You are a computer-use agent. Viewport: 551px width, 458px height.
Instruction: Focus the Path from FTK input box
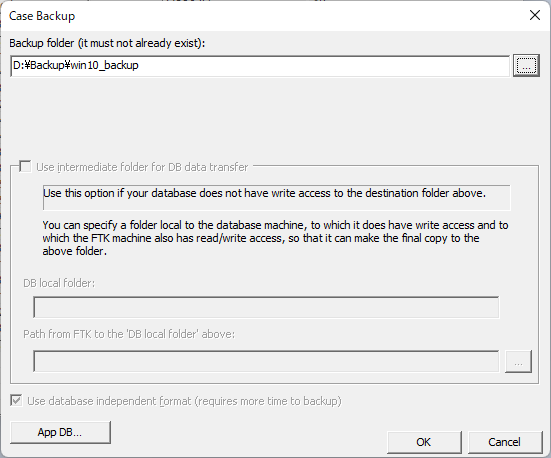tap(266, 361)
